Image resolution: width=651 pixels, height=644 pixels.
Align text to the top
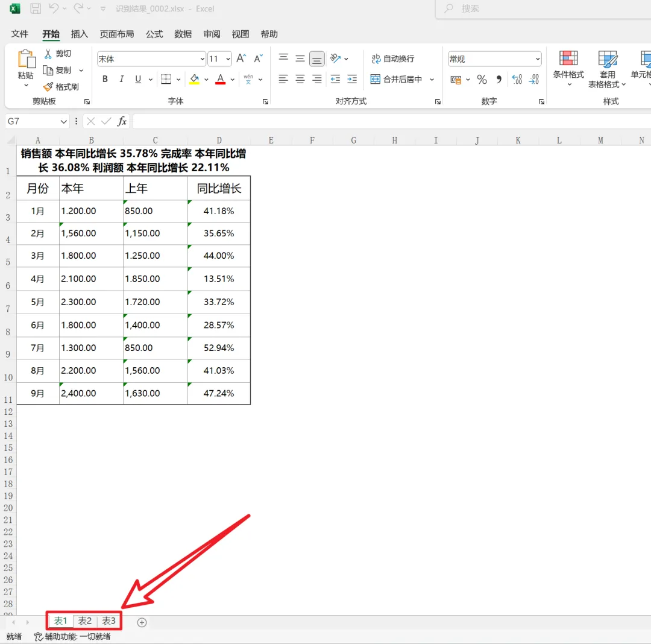tap(283, 58)
